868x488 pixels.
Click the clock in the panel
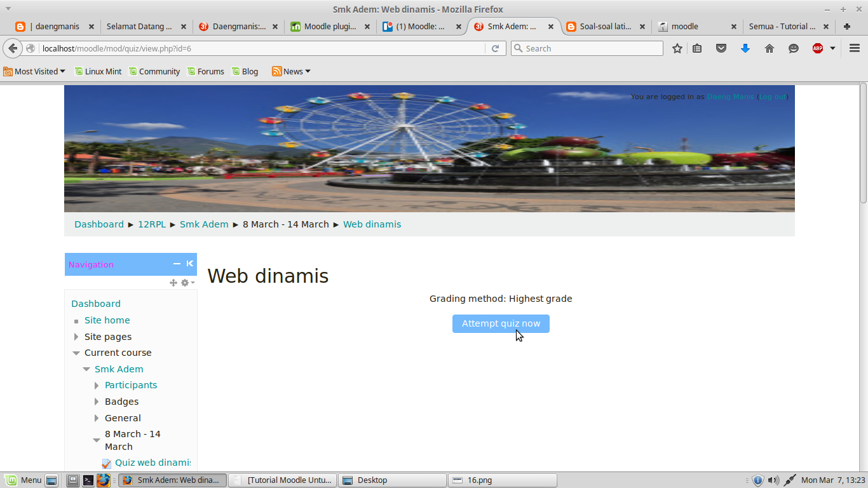(x=833, y=480)
